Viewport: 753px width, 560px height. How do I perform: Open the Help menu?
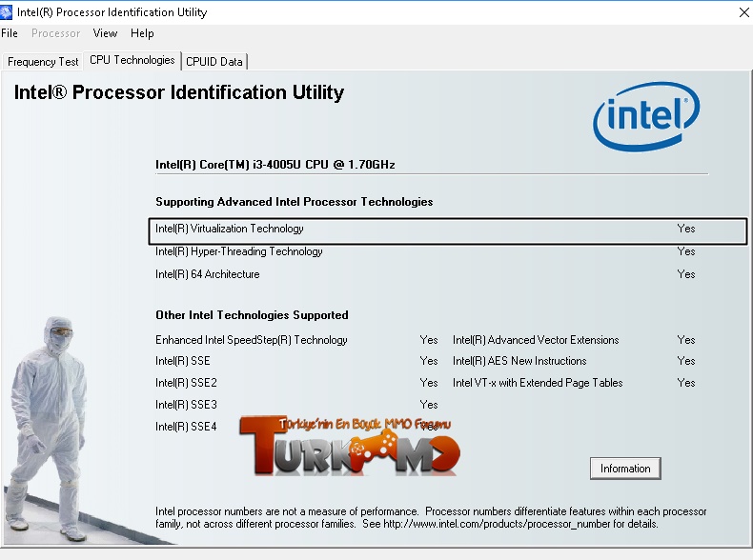(x=142, y=33)
